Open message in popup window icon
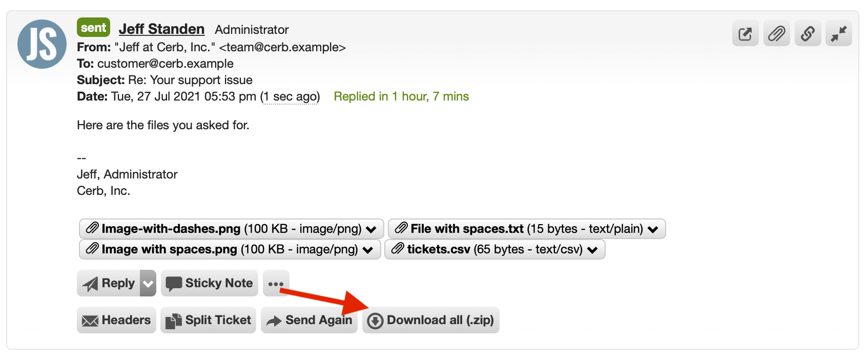 point(745,34)
